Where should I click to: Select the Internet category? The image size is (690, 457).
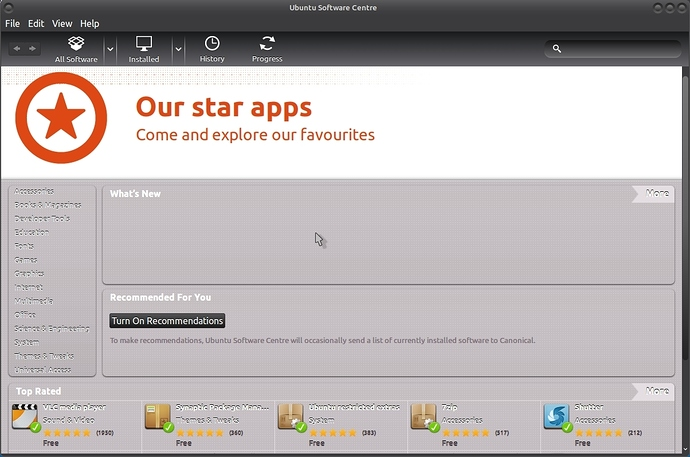[x=28, y=287]
